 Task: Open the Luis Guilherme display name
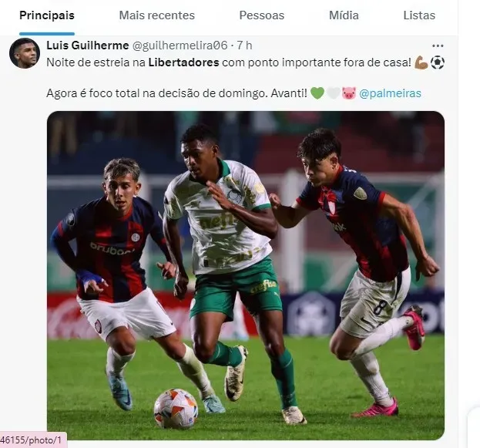pyautogui.click(x=88, y=45)
